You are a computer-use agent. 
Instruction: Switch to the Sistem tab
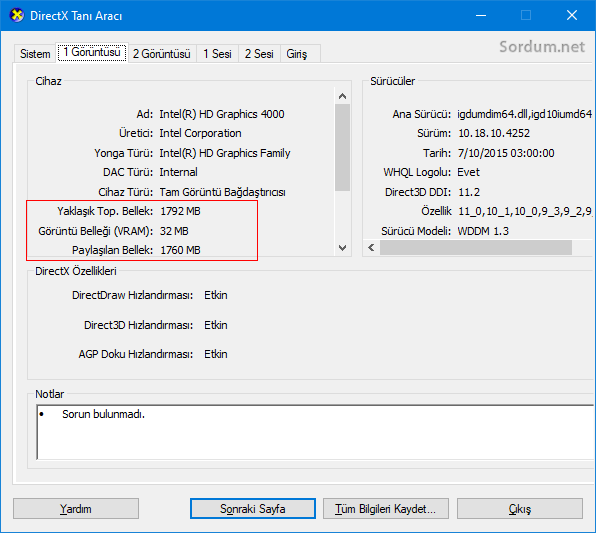click(x=35, y=54)
